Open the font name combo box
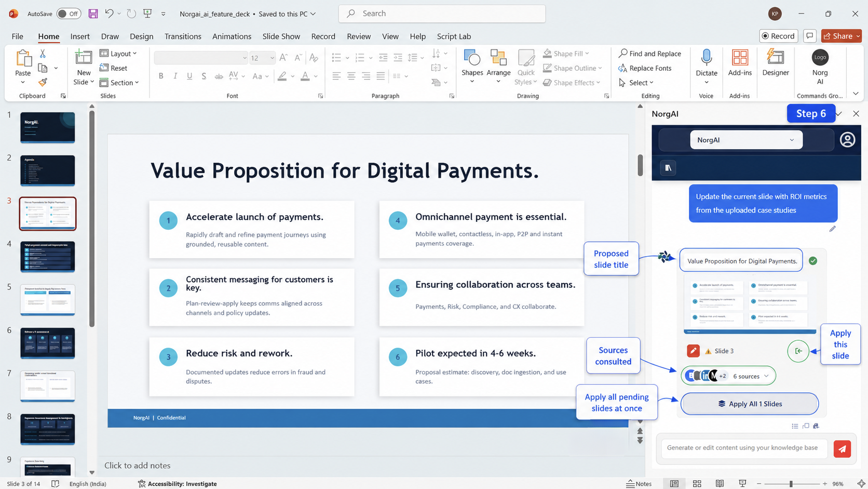The height and width of the screenshot is (489, 868). tap(201, 58)
